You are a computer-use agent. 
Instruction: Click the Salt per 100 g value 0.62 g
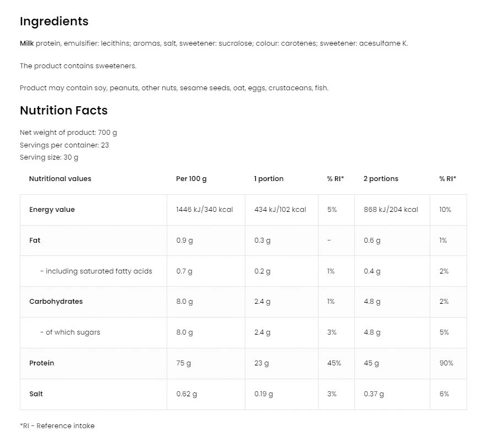click(187, 394)
